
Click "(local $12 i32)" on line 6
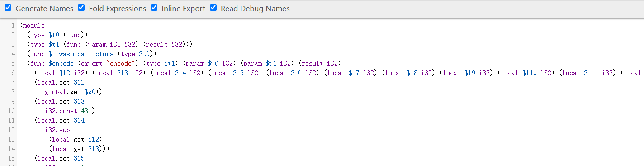[61, 73]
